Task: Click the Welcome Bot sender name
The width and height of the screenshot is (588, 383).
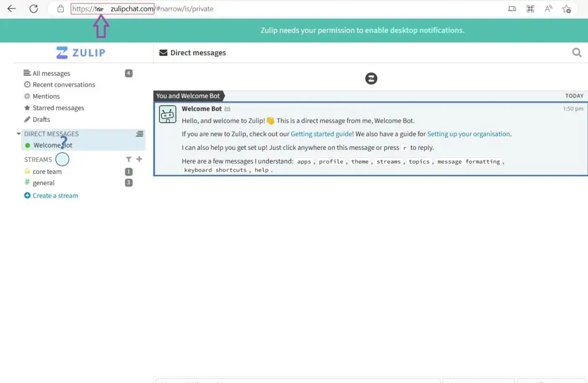Action: click(202, 109)
